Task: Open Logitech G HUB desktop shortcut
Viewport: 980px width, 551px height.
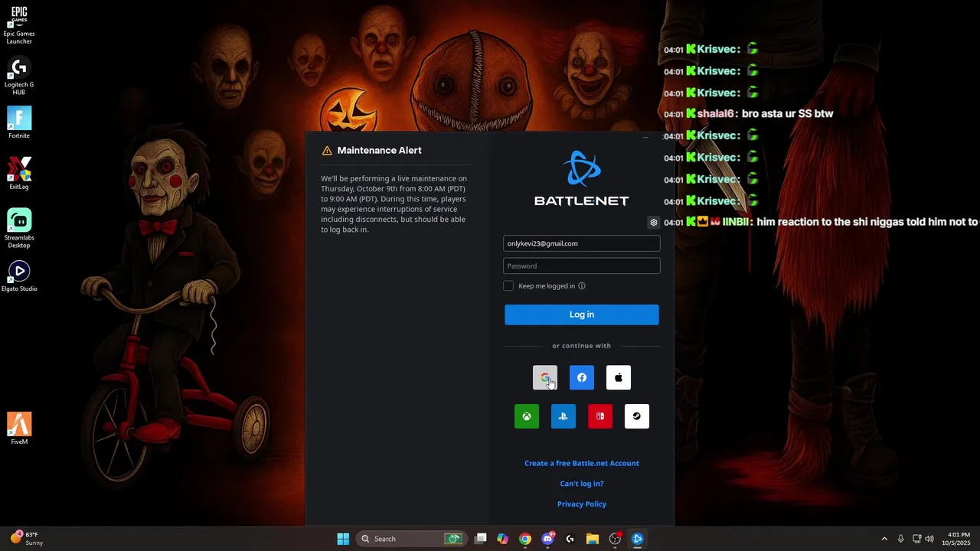Action: (19, 76)
